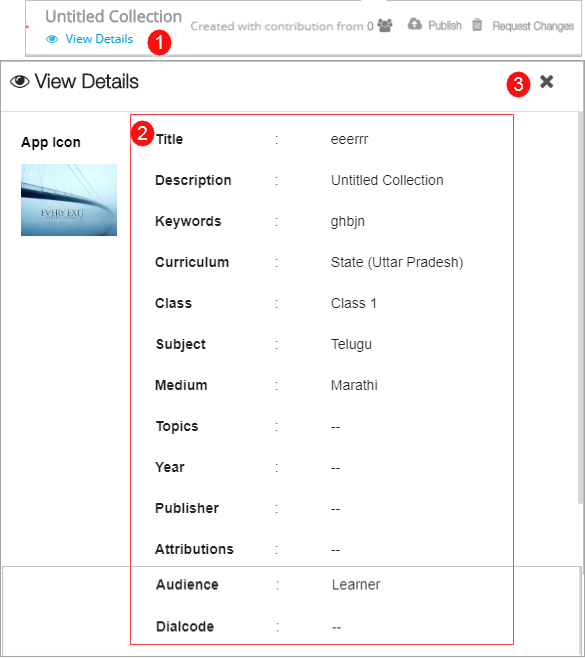585x658 pixels.
Task: Close the View Details dialog with X
Action: [x=546, y=81]
